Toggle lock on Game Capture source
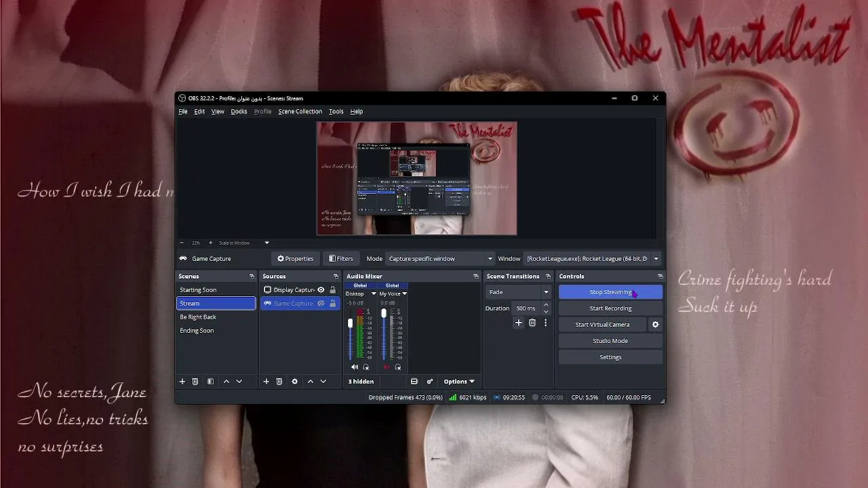This screenshot has width=868, height=488. click(332, 304)
